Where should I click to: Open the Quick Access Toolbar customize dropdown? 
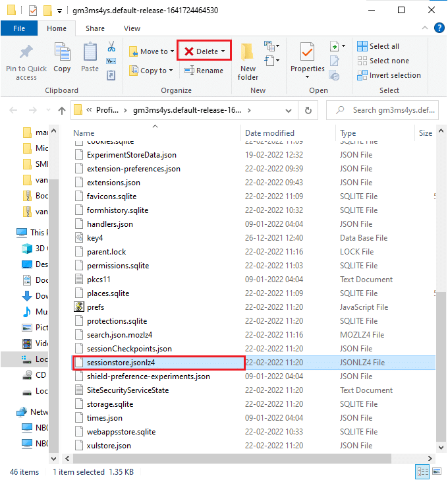tap(59, 11)
